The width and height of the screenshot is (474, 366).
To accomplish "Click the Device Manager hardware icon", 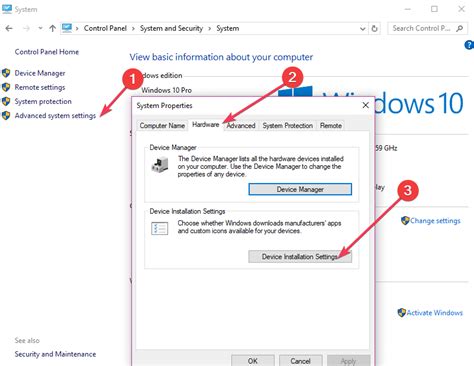I will pyautogui.click(x=160, y=165).
